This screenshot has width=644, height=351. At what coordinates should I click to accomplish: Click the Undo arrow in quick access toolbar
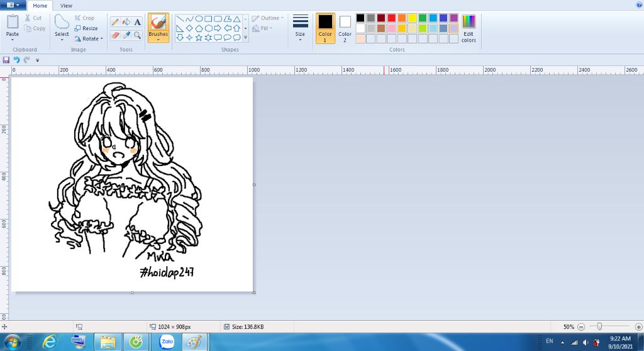pos(16,60)
